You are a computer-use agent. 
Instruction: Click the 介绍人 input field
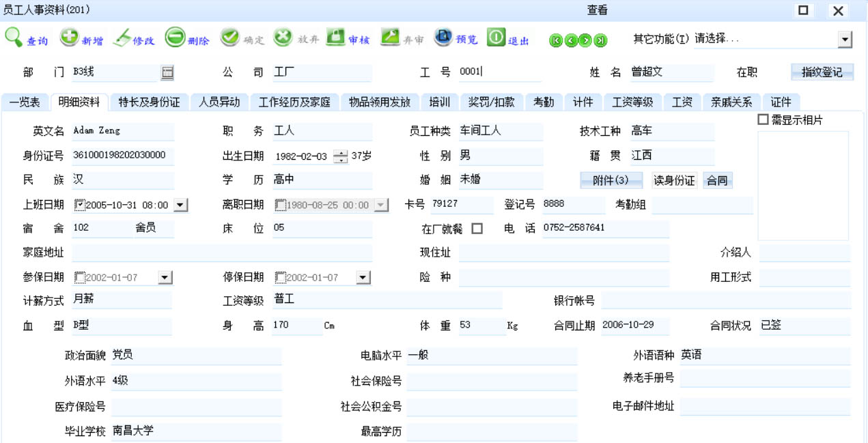pos(805,253)
